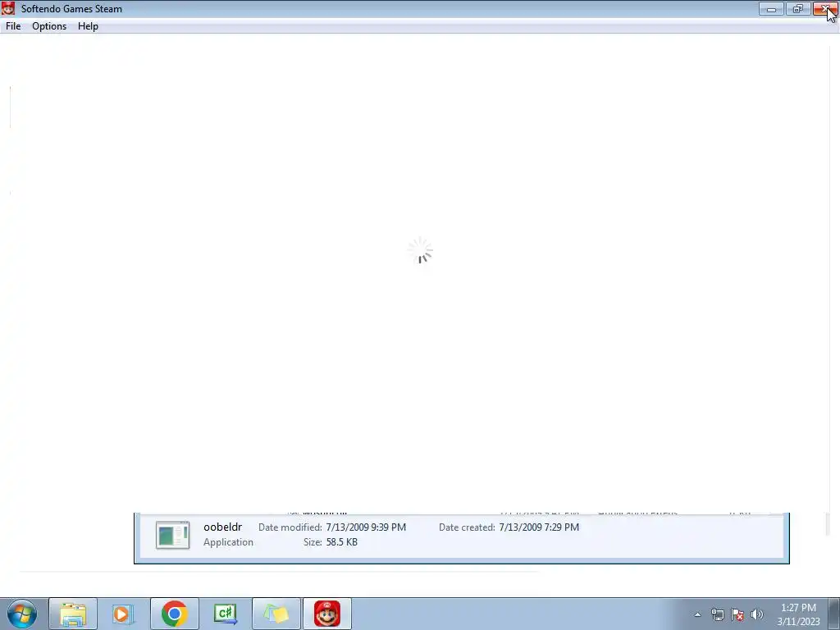Open the Options menu
840x630 pixels.
(49, 26)
